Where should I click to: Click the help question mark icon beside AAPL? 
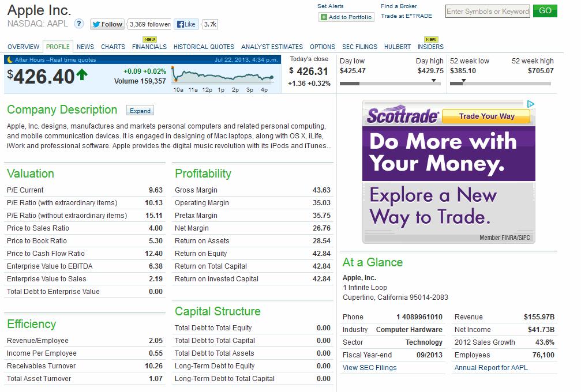pyautogui.click(x=78, y=24)
